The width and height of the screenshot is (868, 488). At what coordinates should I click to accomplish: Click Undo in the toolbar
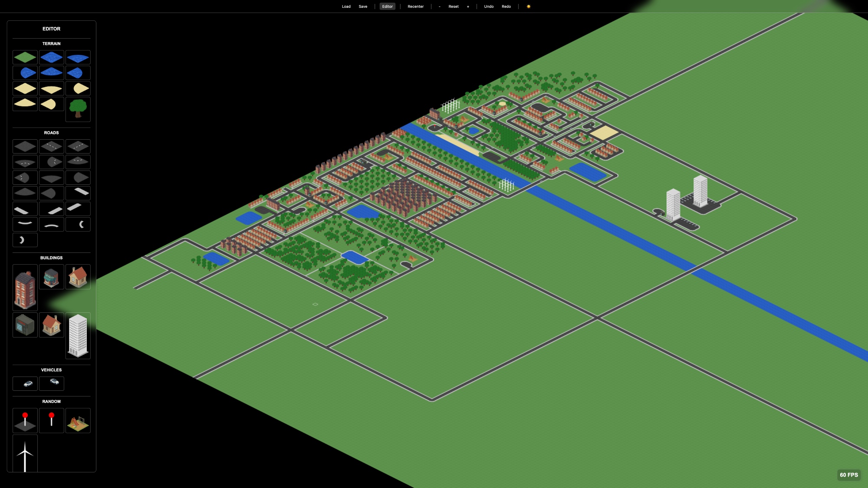click(x=489, y=7)
